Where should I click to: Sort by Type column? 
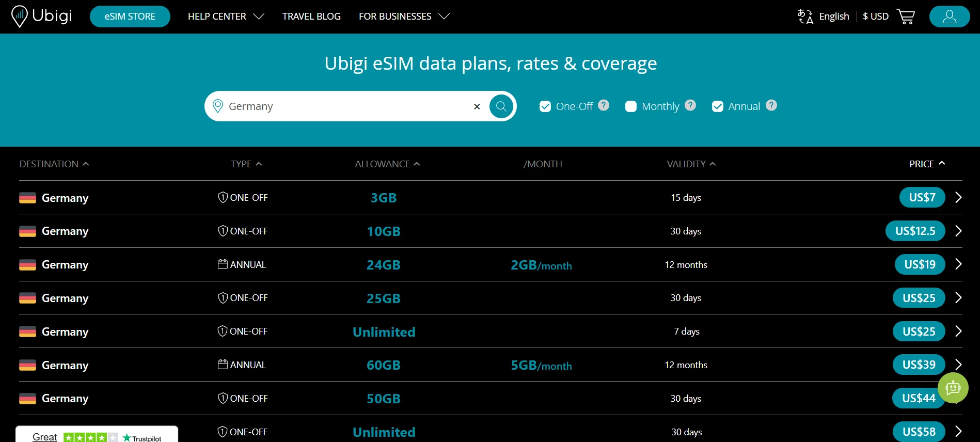(246, 164)
